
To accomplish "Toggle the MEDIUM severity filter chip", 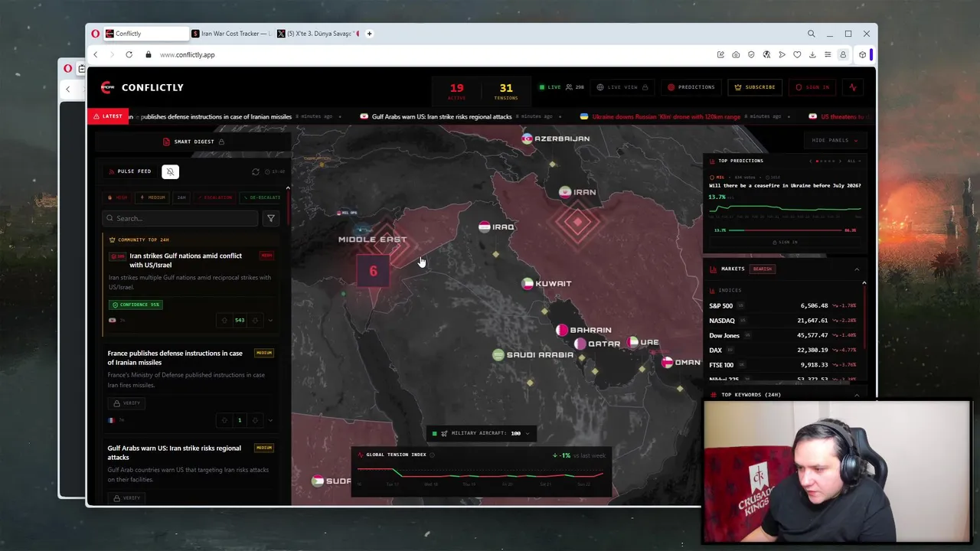I will click(x=153, y=197).
